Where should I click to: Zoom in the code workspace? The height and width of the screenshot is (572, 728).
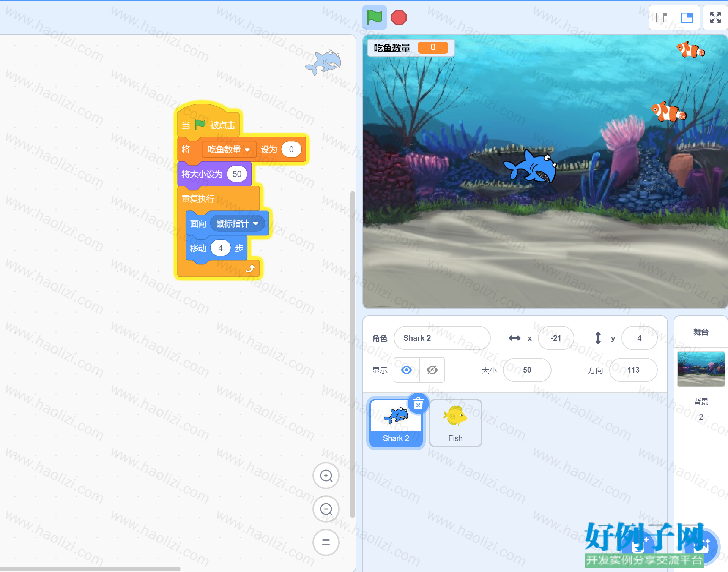pyautogui.click(x=326, y=476)
